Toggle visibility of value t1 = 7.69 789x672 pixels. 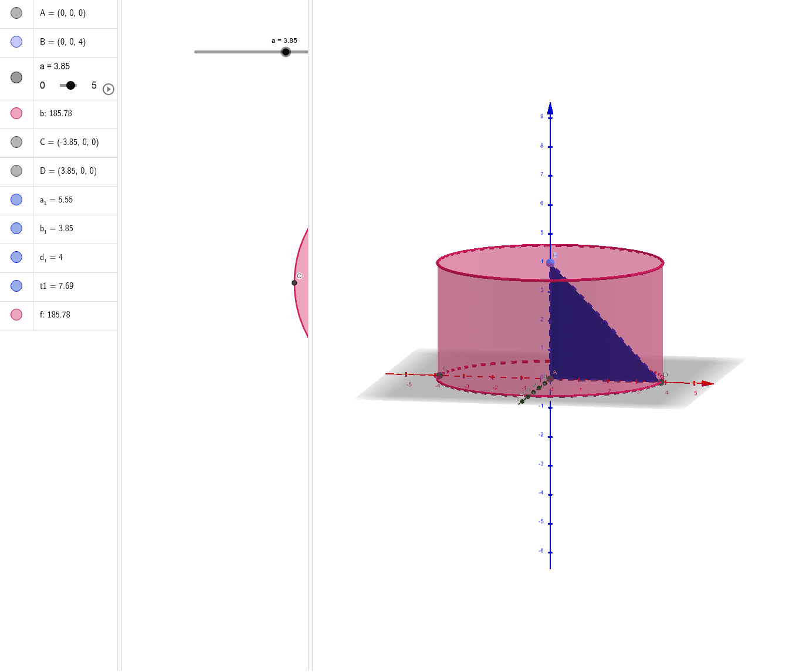16,286
